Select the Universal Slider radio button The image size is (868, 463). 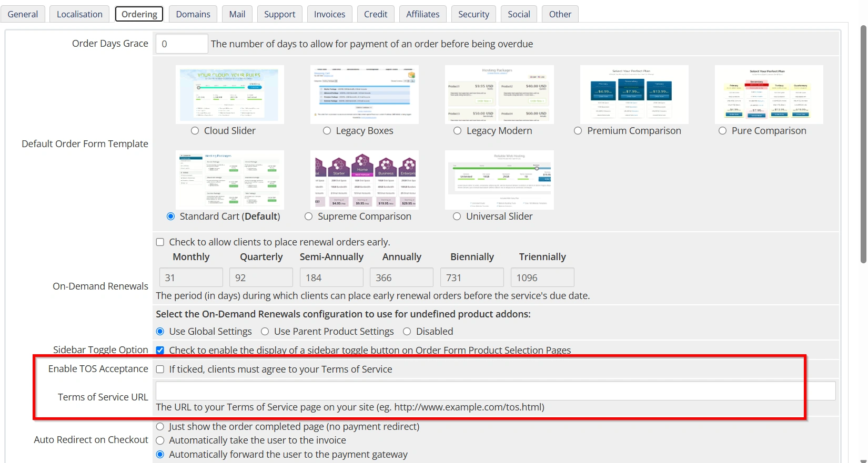(457, 217)
